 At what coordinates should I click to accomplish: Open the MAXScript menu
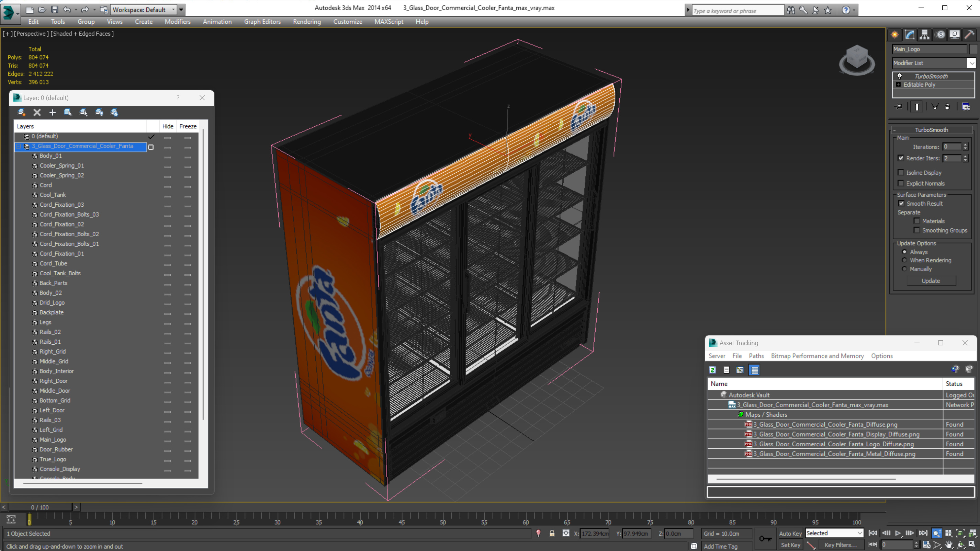388,22
